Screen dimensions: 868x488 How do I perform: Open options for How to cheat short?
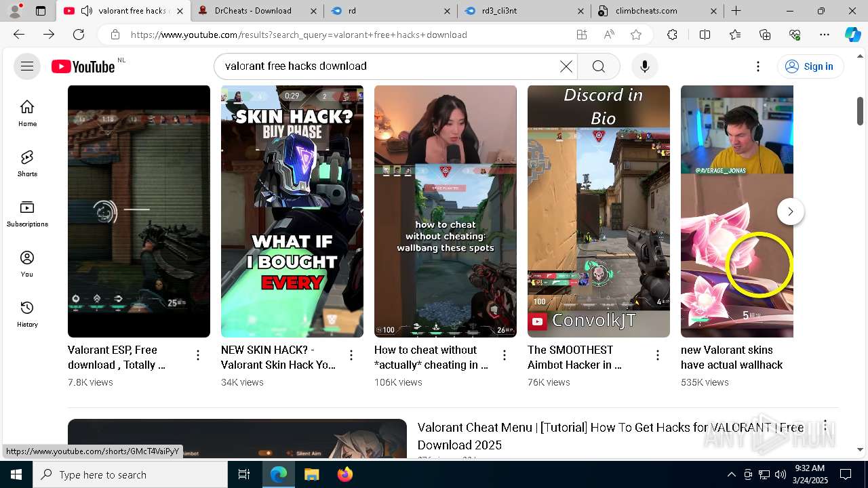(x=505, y=355)
